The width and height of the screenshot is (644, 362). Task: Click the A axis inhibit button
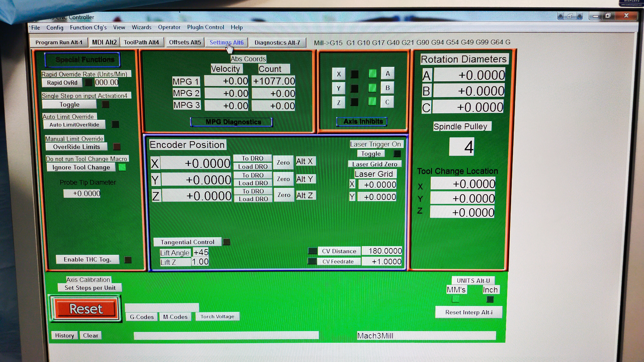coord(388,73)
